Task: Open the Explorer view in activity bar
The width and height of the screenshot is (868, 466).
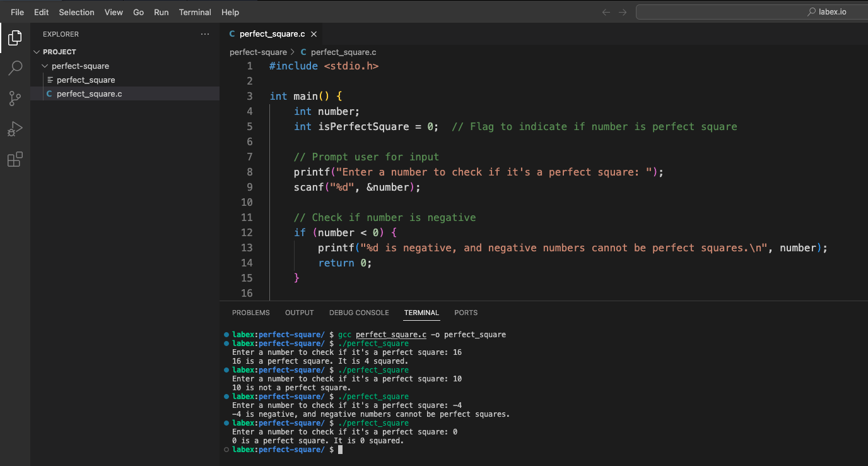Action: pyautogui.click(x=15, y=38)
